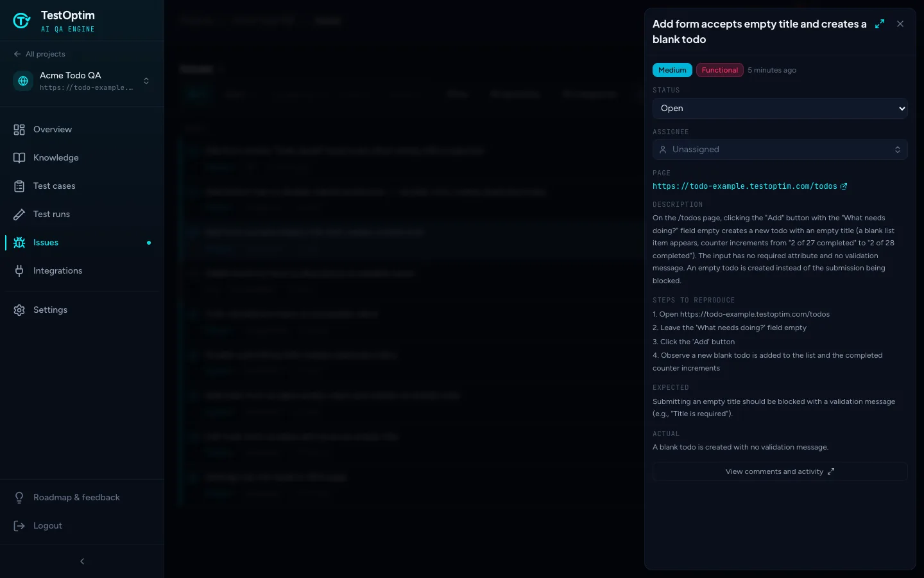
Task: Click the TestOptim logo icon
Action: (x=22, y=21)
